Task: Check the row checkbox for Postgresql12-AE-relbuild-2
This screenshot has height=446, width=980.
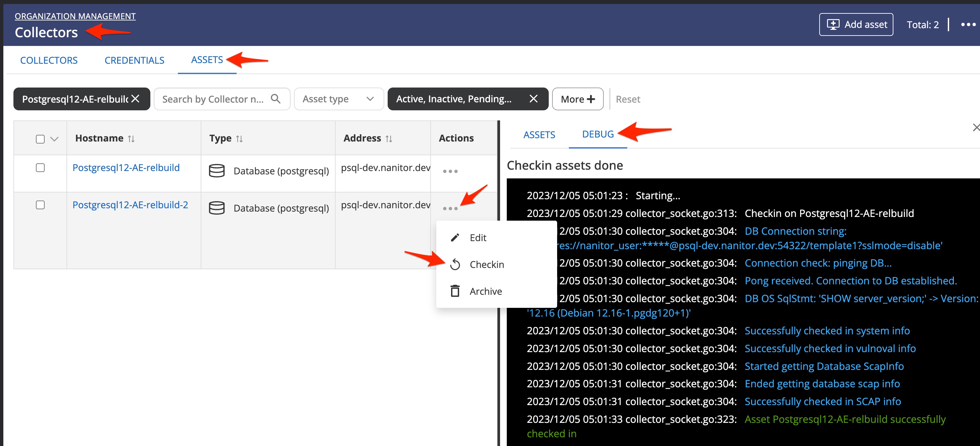Action: [40, 205]
